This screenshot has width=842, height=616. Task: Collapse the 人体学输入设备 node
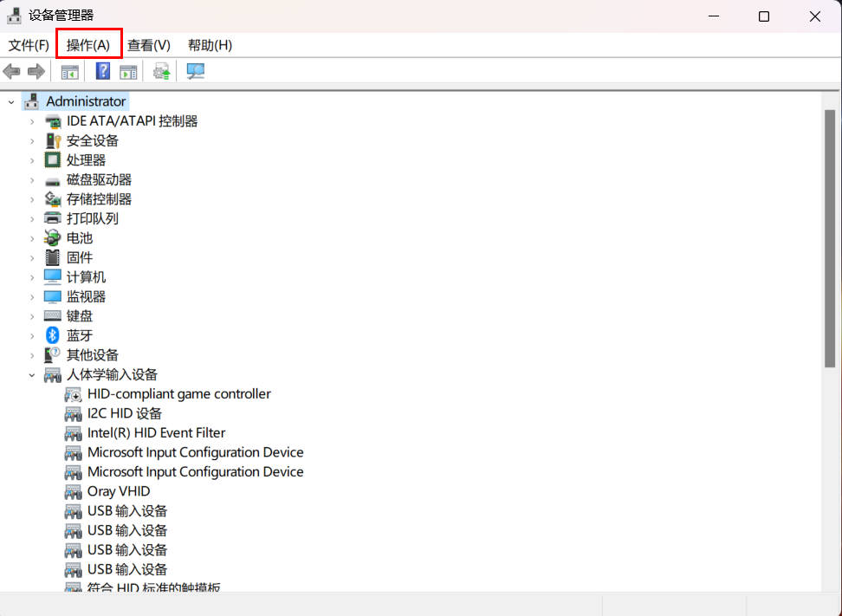pos(32,374)
